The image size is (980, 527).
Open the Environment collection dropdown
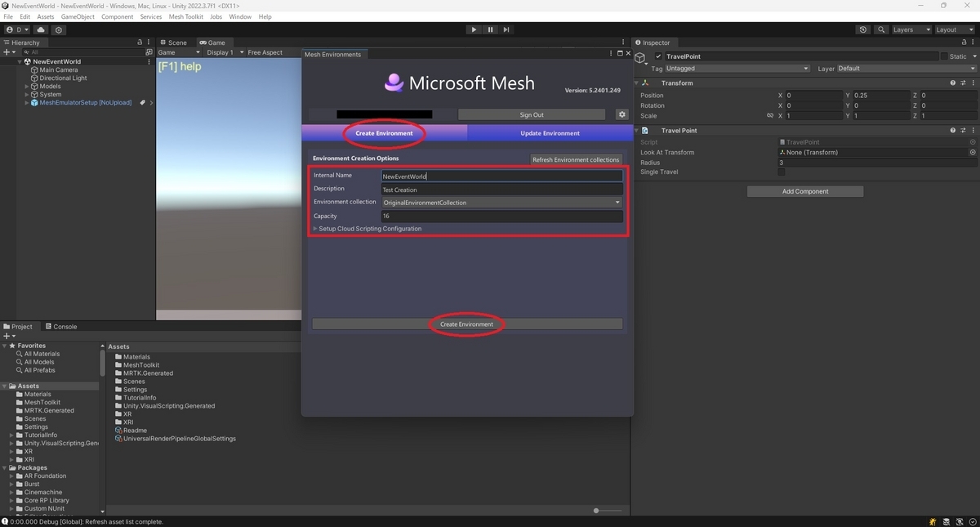pyautogui.click(x=502, y=203)
